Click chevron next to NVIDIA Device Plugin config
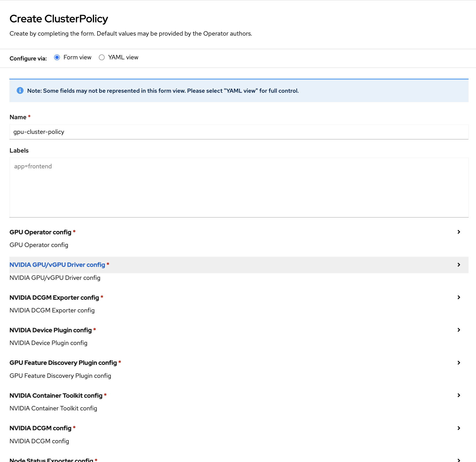This screenshot has height=462, width=476. click(459, 330)
